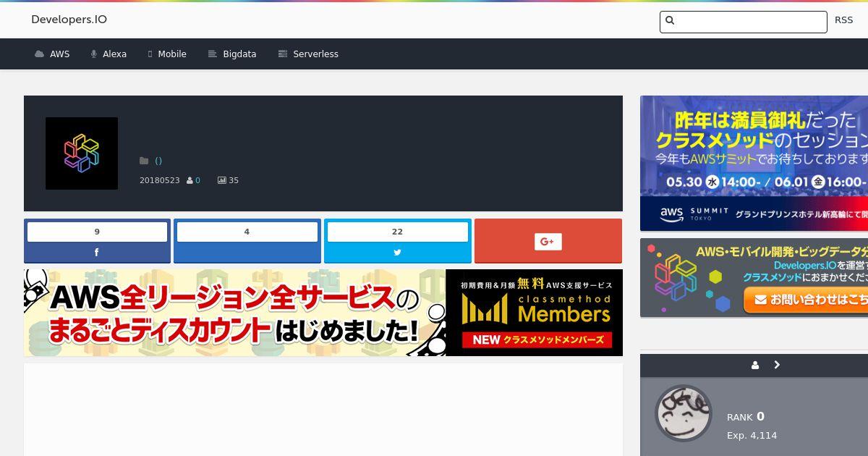Open the Mobile menu item
The image size is (868, 456).
click(167, 54)
